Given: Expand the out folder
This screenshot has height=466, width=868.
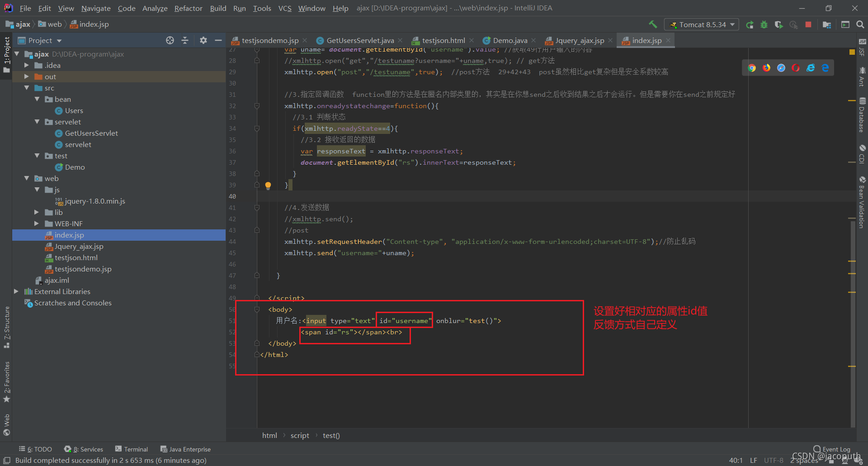Looking at the screenshot, I should (x=27, y=76).
